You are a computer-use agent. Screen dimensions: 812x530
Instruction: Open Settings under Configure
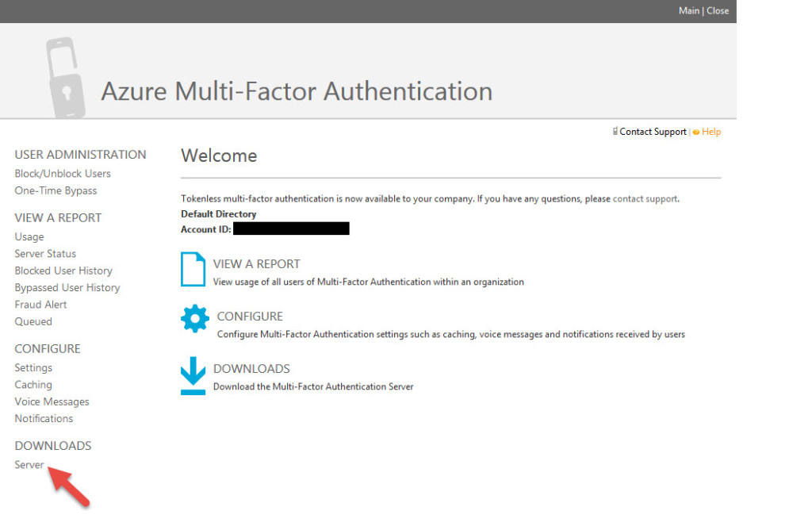pos(33,367)
